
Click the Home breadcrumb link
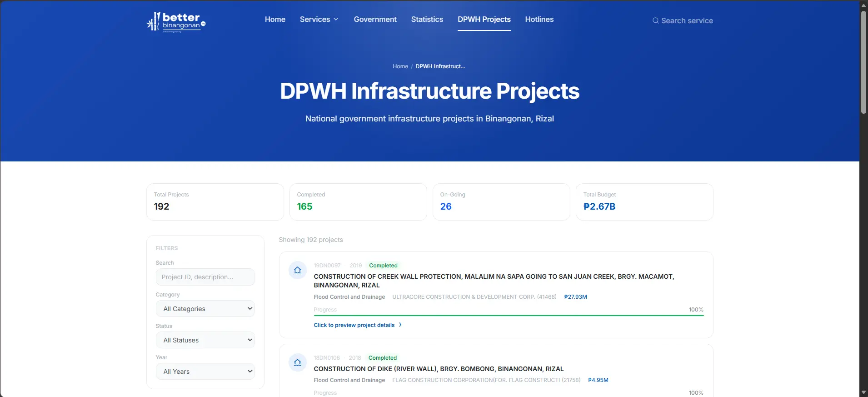400,66
